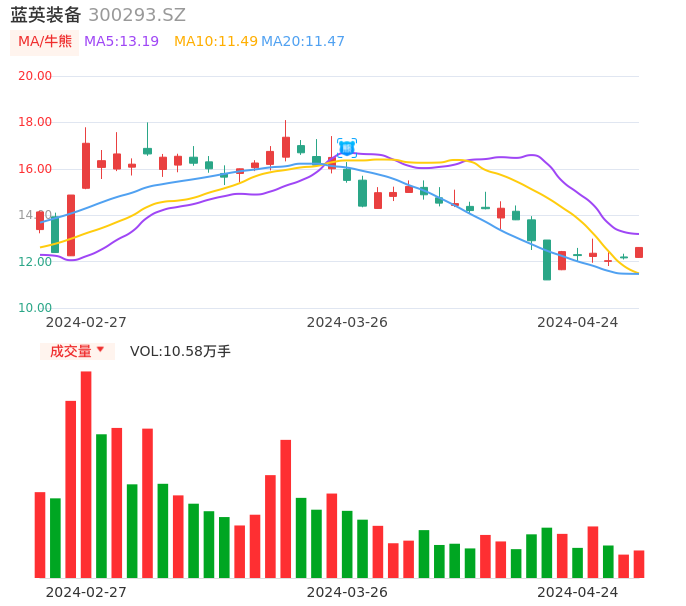Screen dimensions: 686x606
Task: Click the 12.00 price axis label
Action: tap(35, 262)
